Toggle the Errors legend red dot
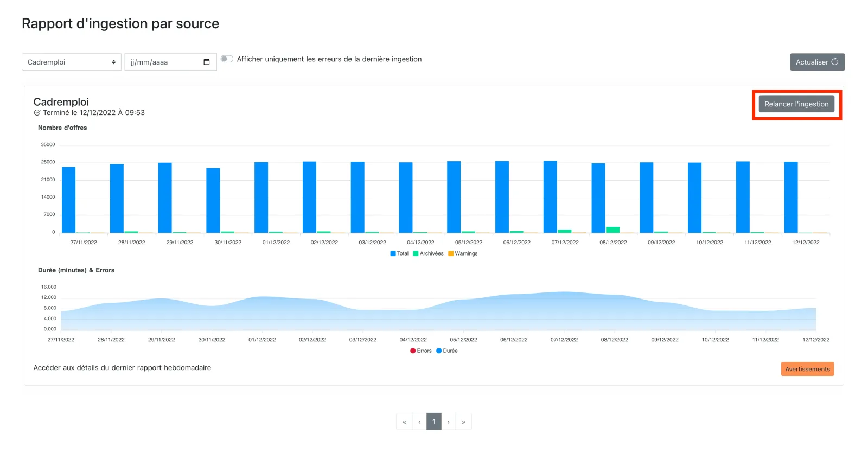868x452 pixels. pyautogui.click(x=413, y=351)
